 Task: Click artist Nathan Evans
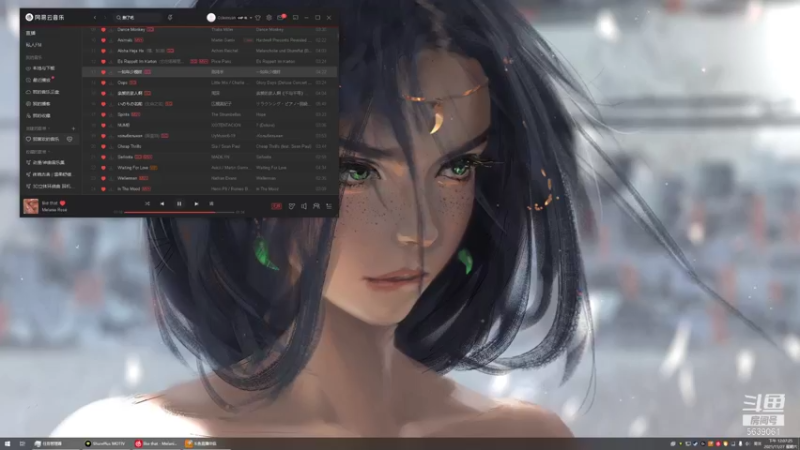tap(223, 178)
